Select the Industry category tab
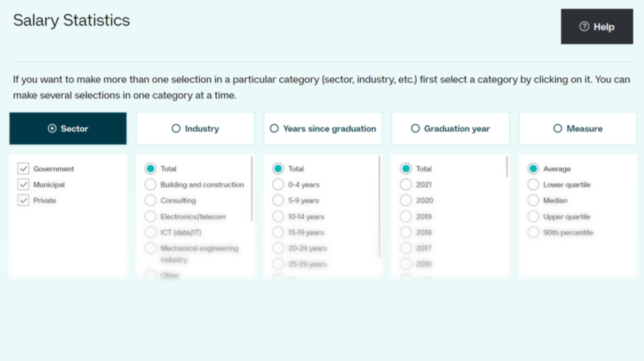 (195, 128)
